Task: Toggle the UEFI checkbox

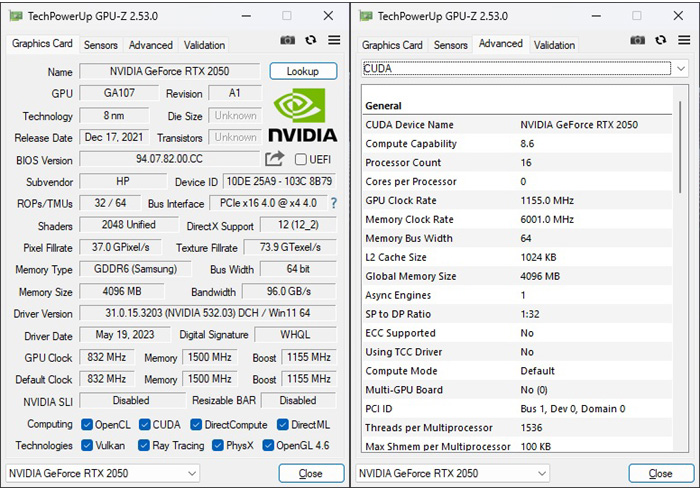Action: point(301,159)
